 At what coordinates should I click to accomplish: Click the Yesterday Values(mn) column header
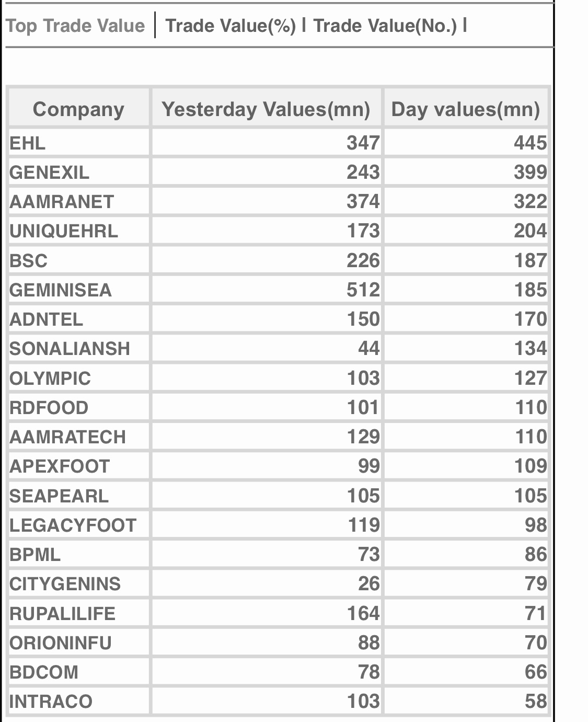266,109
